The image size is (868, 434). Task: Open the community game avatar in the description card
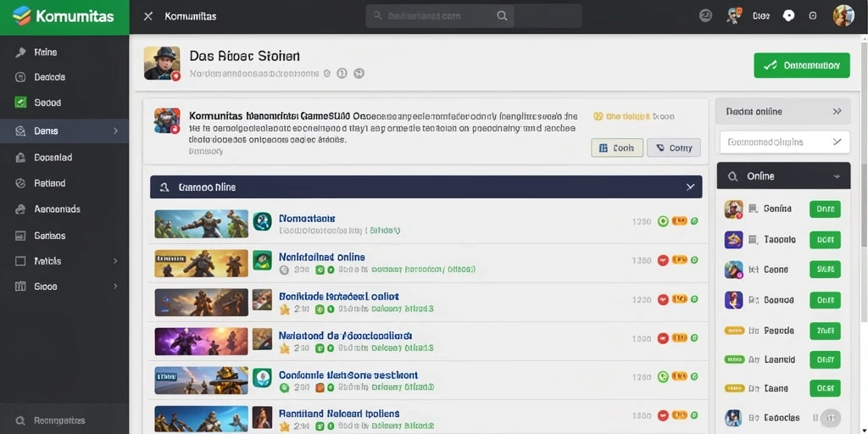[167, 120]
